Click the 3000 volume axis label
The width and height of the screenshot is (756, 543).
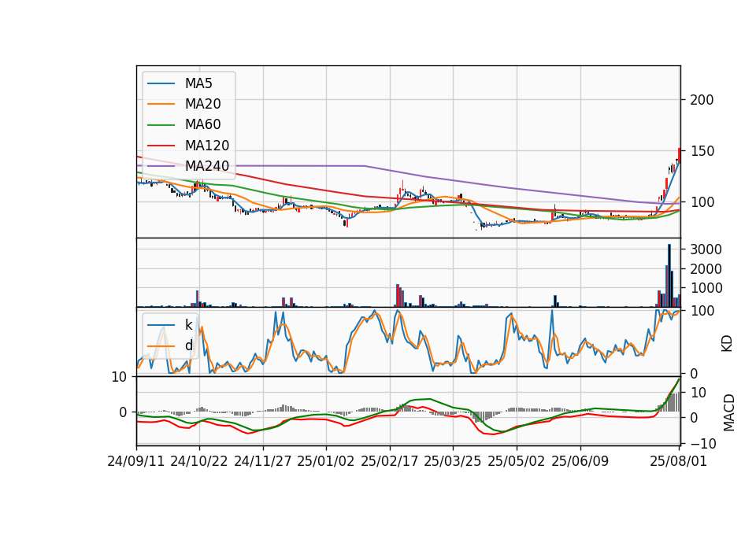coord(706,249)
